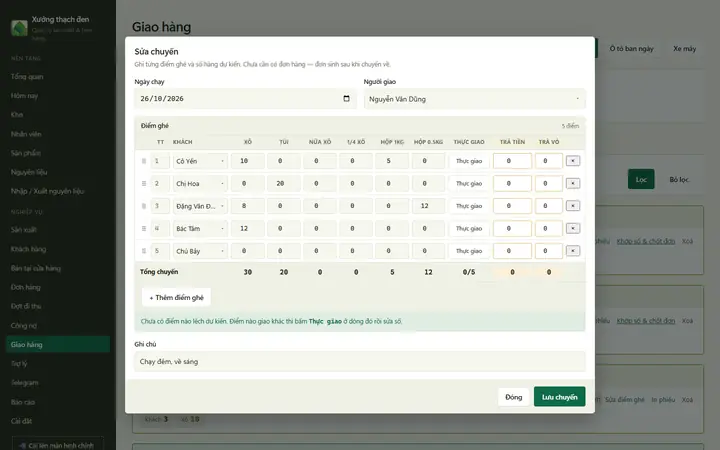The height and width of the screenshot is (450, 720).
Task: Open Sản phẩm in sidebar
Action: click(x=58, y=153)
